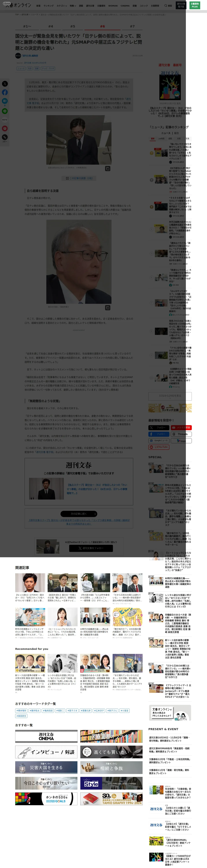Click the 次の記事に続く button

[x=79, y=514]
